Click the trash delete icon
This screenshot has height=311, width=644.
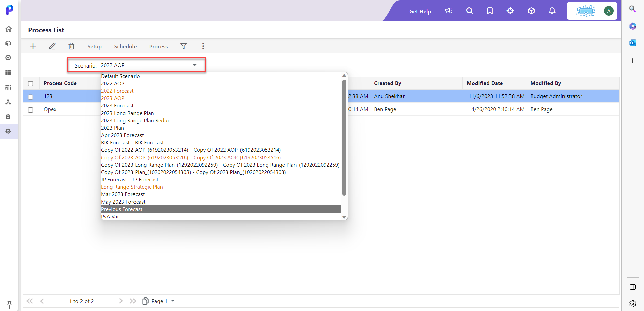coord(71,46)
